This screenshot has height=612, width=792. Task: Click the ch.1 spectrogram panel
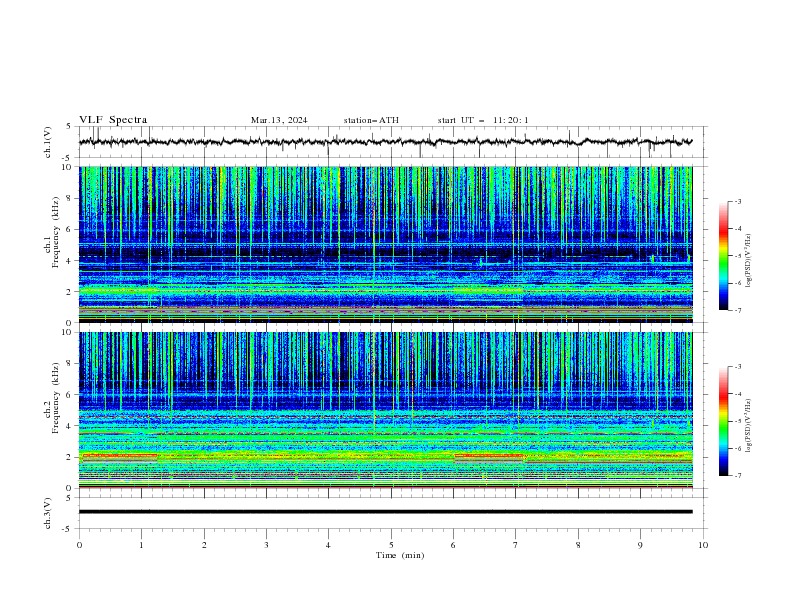[386, 244]
